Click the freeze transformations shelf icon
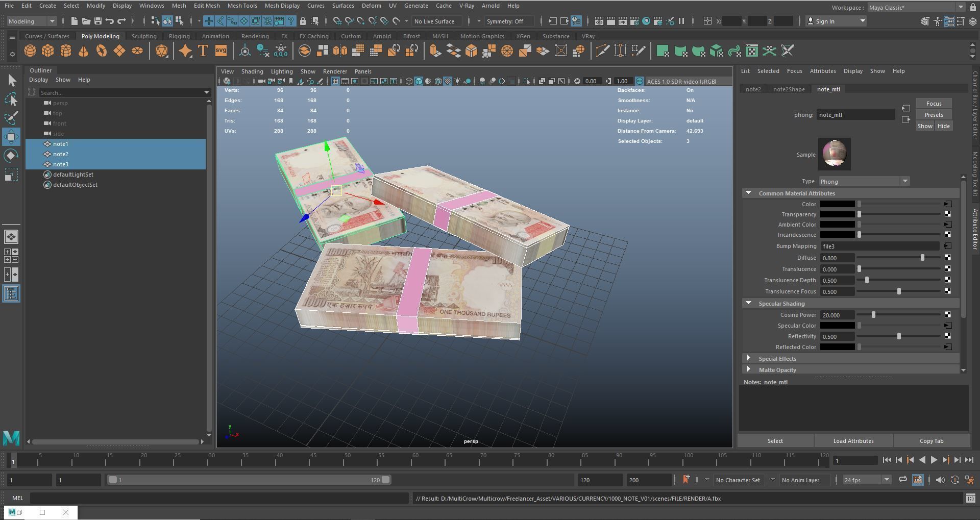 pyautogui.click(x=281, y=51)
